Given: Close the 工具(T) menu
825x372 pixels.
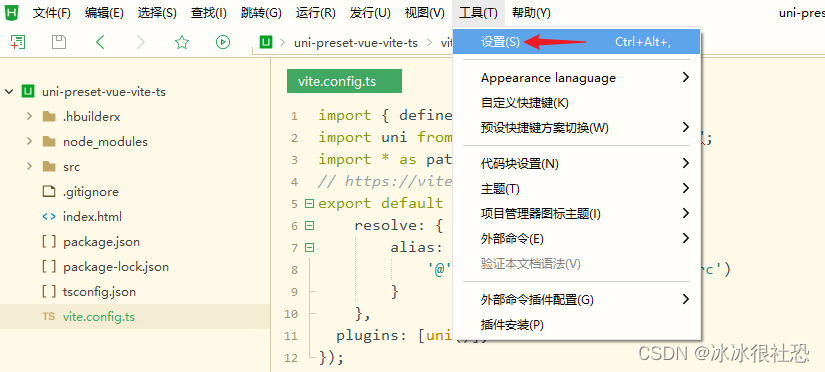Looking at the screenshot, I should 478,13.
